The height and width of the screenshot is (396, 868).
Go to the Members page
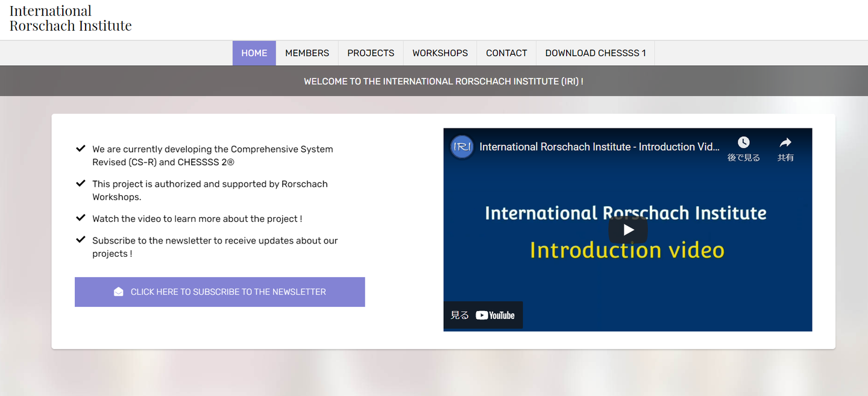coord(307,53)
